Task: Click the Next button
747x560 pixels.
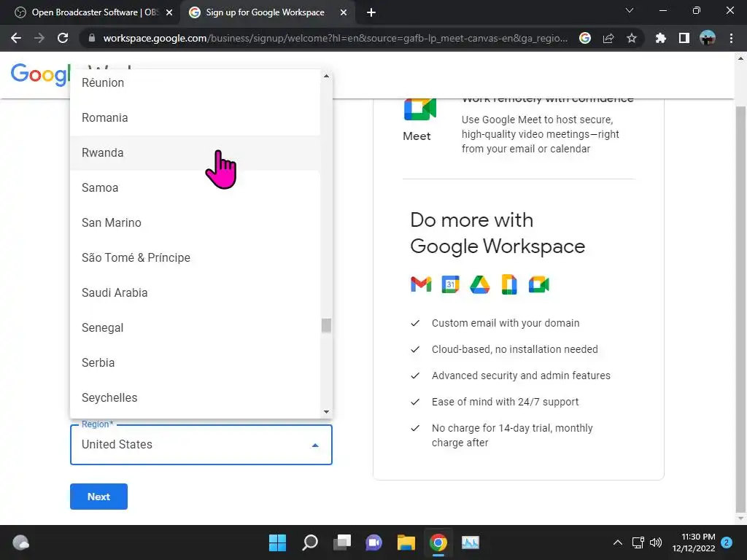Action: [x=98, y=497]
